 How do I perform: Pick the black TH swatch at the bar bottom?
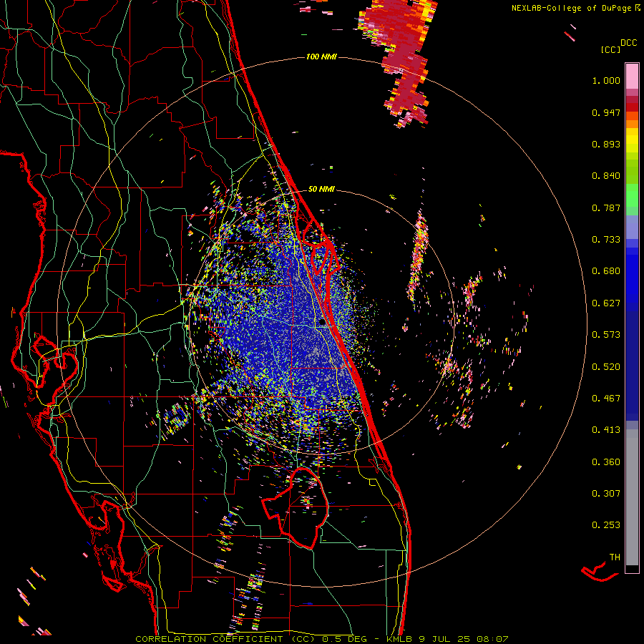coord(632,569)
